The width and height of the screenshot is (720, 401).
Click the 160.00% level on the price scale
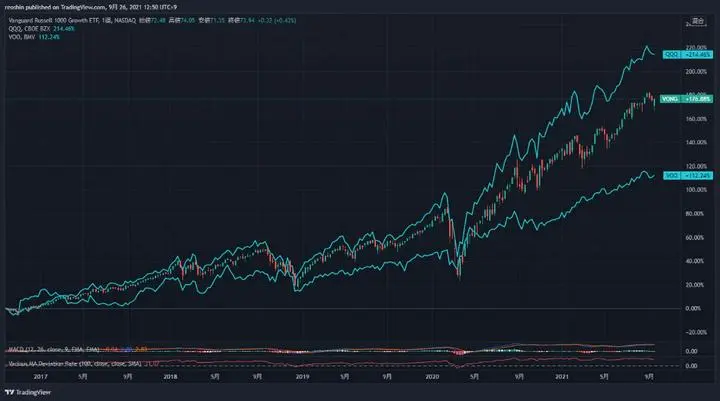coord(696,119)
